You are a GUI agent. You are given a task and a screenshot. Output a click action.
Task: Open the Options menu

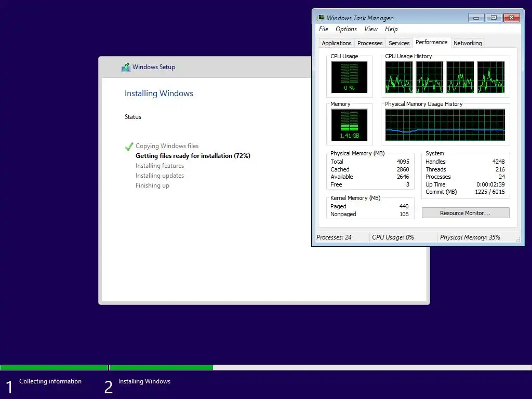click(346, 29)
